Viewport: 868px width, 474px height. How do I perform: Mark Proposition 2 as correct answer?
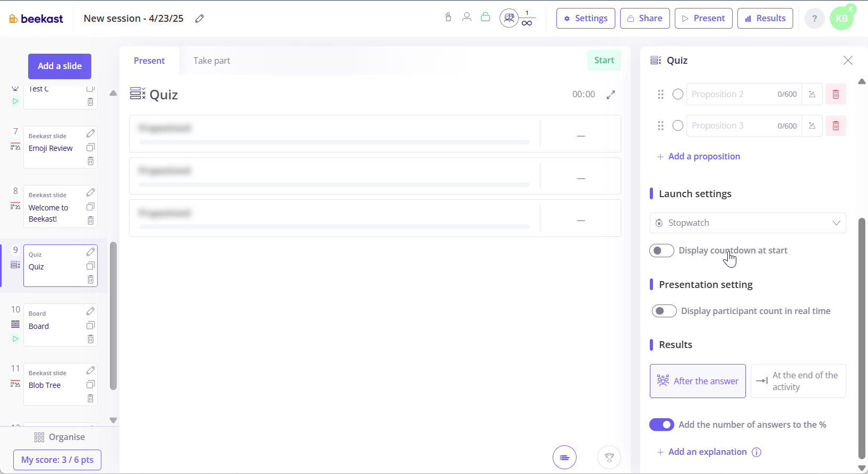click(678, 94)
